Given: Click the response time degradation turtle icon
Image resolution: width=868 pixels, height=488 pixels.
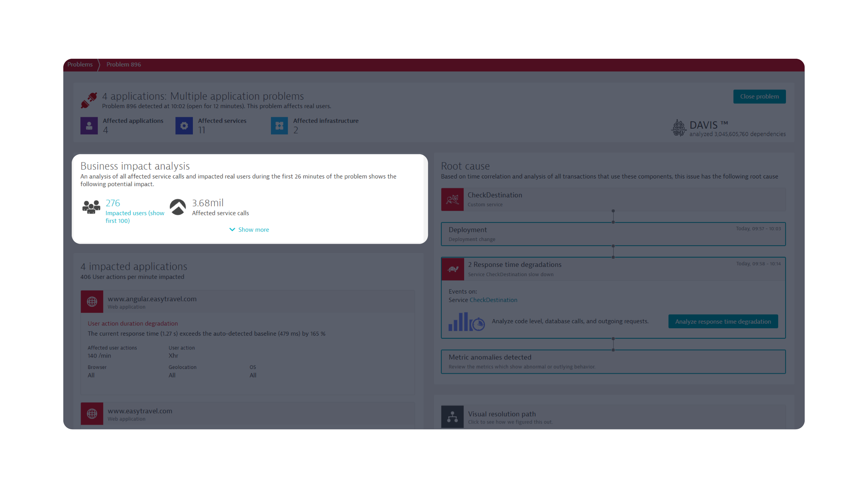Looking at the screenshot, I should pos(452,269).
